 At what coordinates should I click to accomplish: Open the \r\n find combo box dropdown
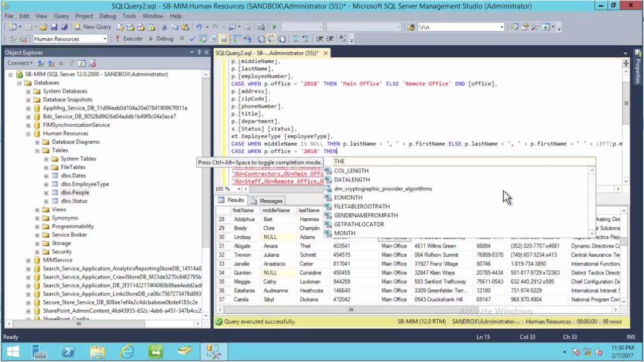pyautogui.click(x=502, y=27)
